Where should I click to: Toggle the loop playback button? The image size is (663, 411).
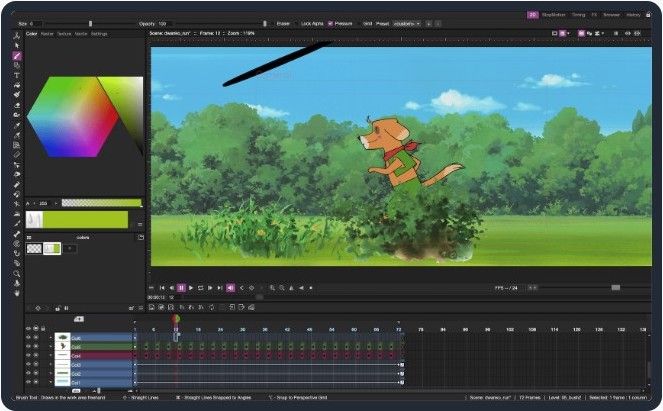tap(200, 288)
